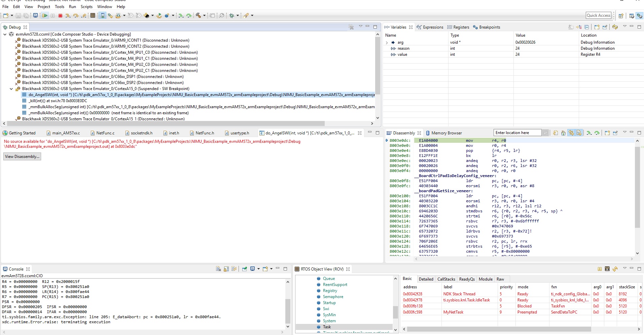
Task: Click the Step Into toolbar icon
Action: [68, 15]
